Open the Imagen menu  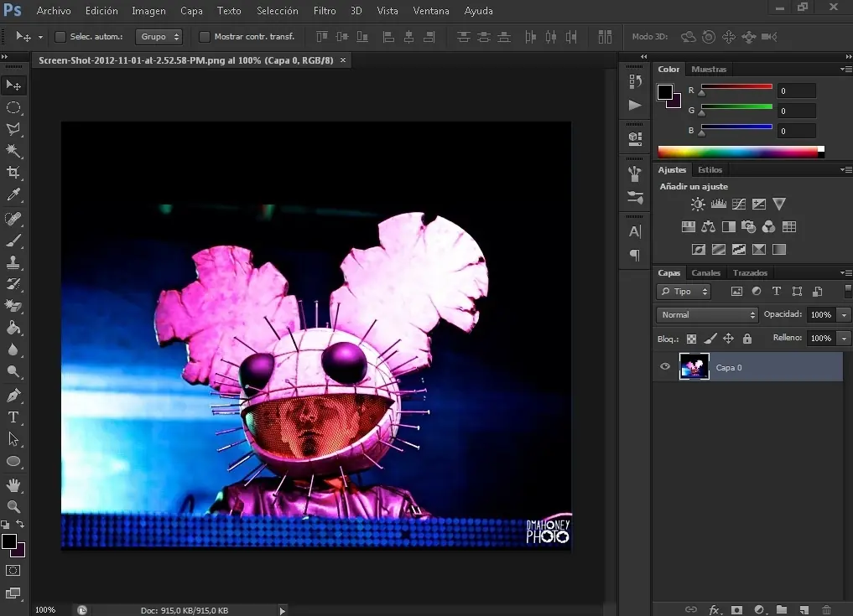pyautogui.click(x=148, y=11)
